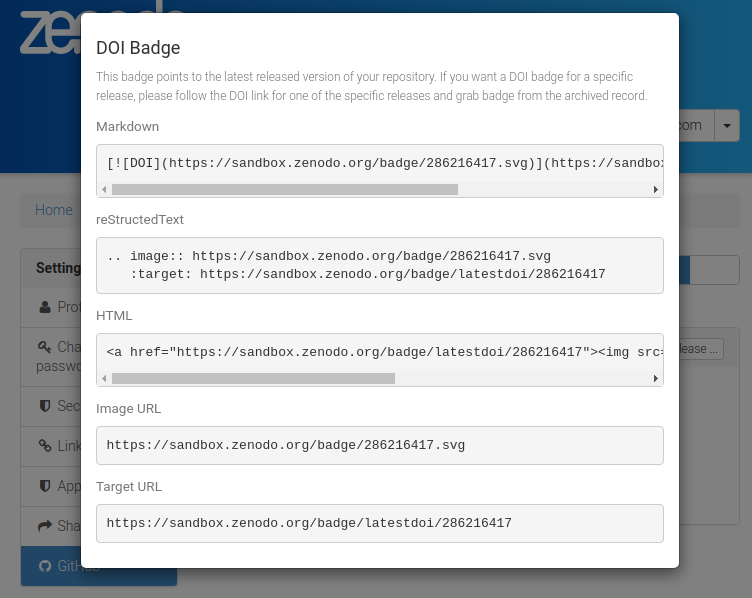Click the GitHub octocat icon
Image resolution: width=752 pixels, height=598 pixels.
44,566
